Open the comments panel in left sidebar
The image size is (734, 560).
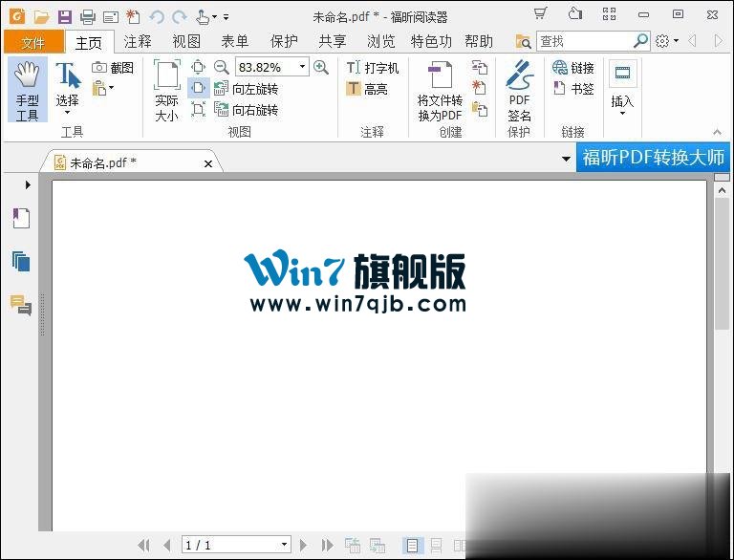21,305
